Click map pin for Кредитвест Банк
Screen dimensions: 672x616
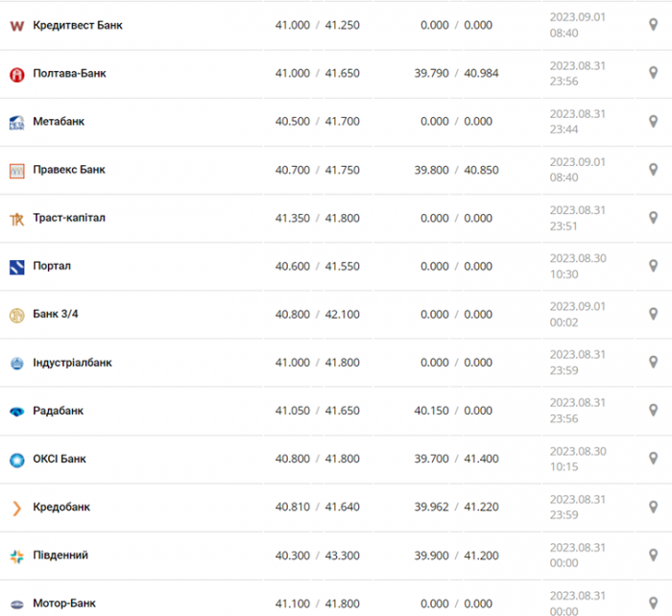pyautogui.click(x=653, y=25)
